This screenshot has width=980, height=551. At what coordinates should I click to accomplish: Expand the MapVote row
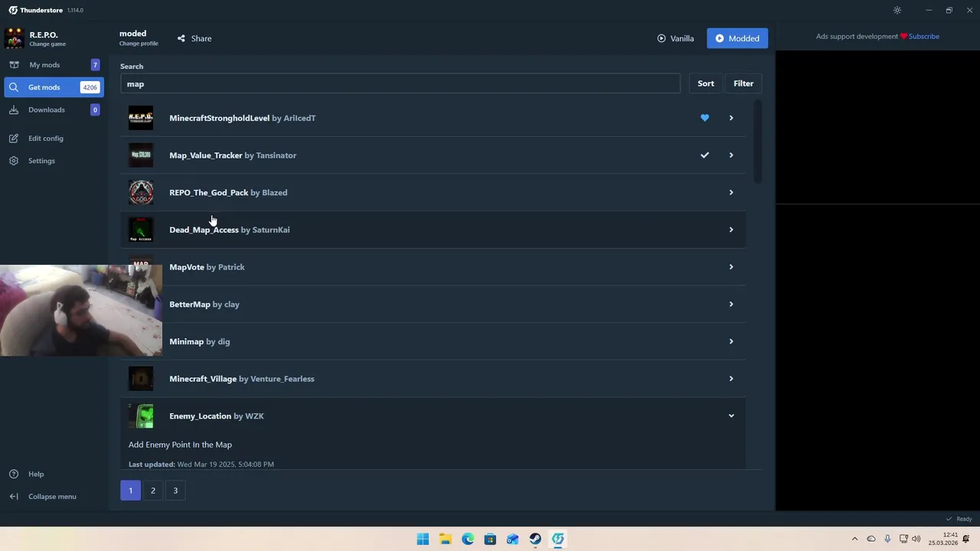point(731,267)
